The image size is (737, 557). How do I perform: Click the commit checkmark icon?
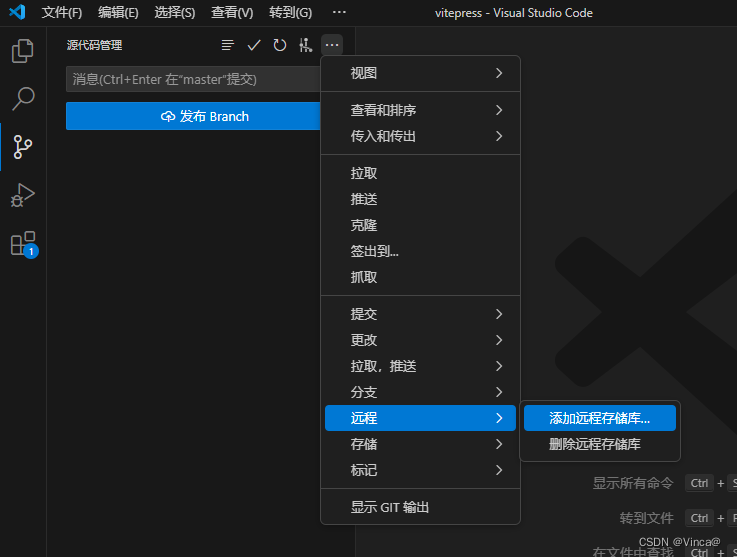click(x=254, y=45)
